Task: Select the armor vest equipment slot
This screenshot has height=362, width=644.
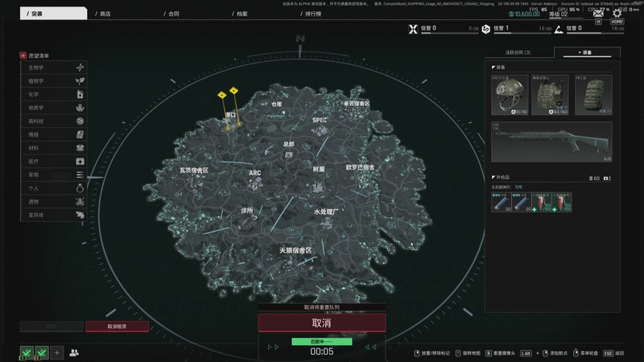Action: 550,95
